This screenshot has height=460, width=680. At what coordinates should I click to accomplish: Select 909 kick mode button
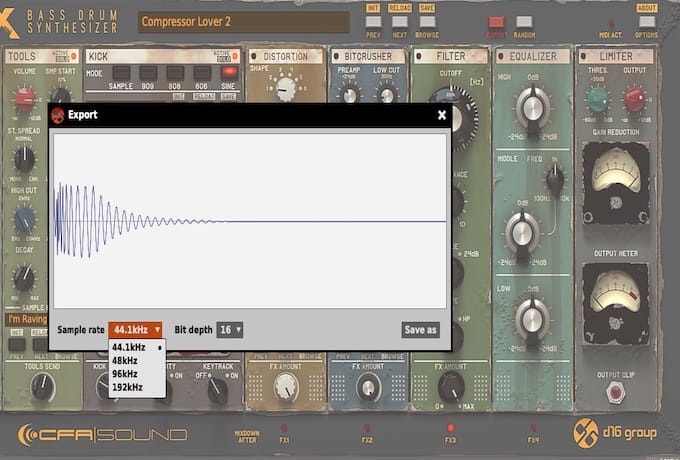(x=148, y=73)
